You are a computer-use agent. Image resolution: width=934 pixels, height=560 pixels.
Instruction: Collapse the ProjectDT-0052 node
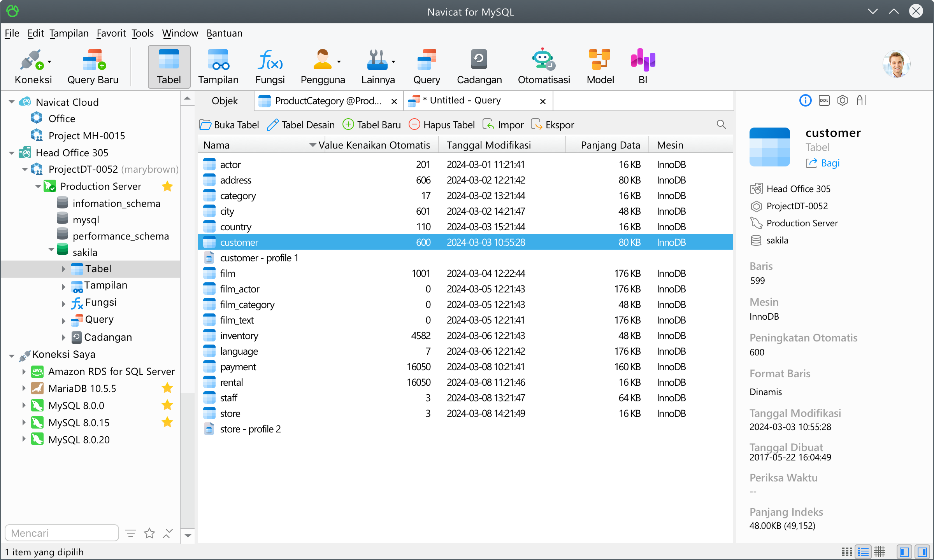click(25, 169)
